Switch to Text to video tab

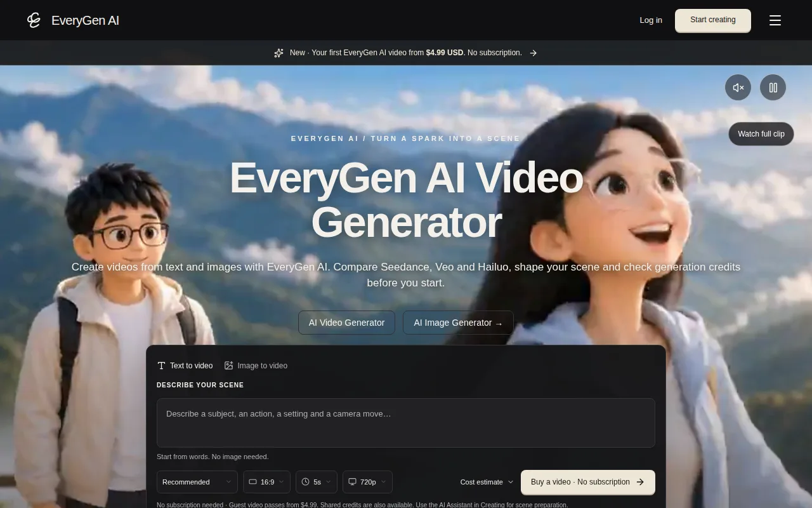[x=185, y=366]
